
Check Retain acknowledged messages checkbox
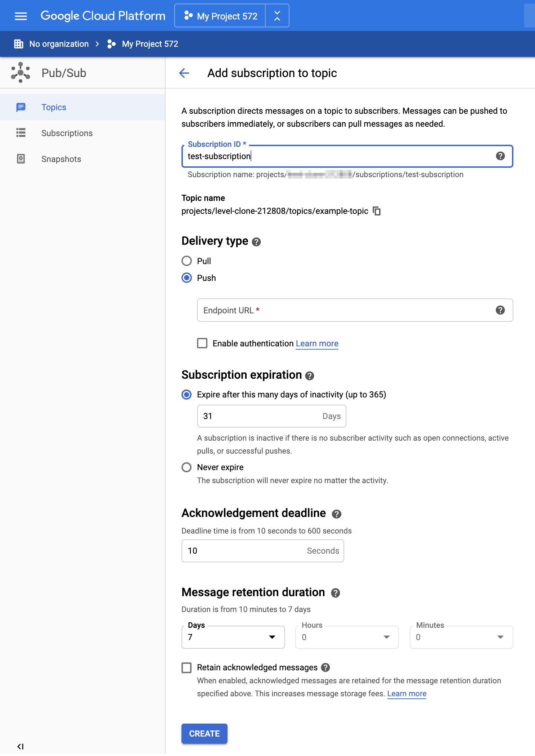click(x=186, y=668)
